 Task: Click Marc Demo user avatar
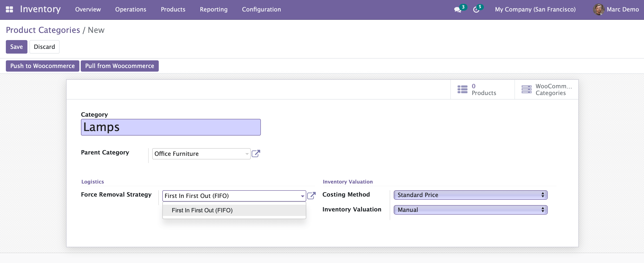598,9
